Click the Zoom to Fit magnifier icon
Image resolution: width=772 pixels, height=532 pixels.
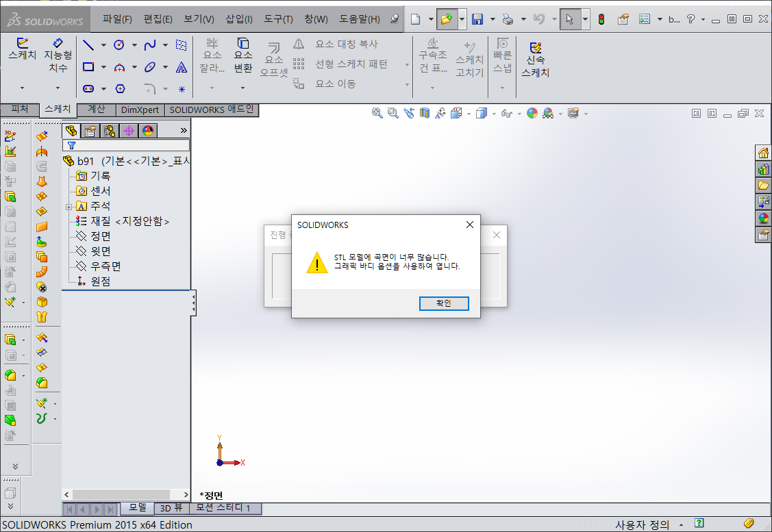click(377, 113)
